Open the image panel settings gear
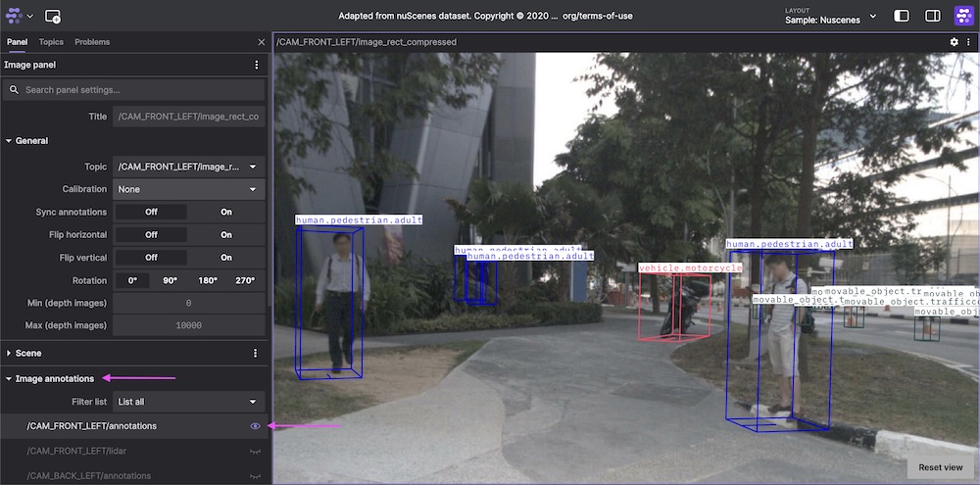The height and width of the screenshot is (485, 980). click(x=954, y=42)
